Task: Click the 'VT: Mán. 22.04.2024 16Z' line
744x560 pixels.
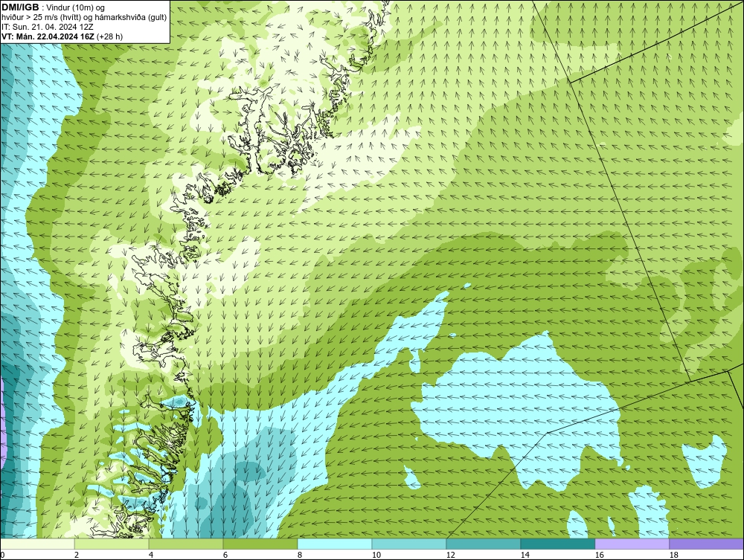Action: [x=48, y=36]
